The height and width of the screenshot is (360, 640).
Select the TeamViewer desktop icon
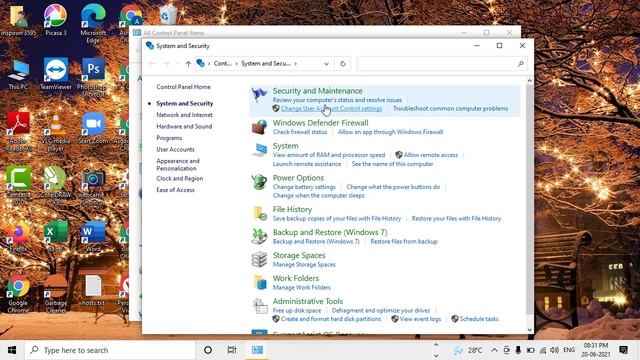click(56, 74)
